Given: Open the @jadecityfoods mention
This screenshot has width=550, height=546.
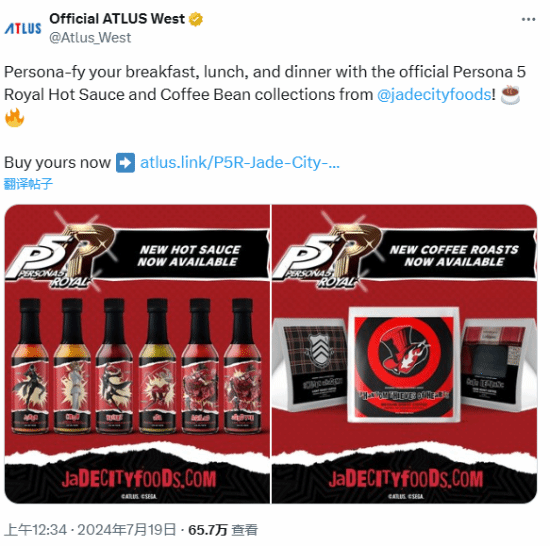Looking at the screenshot, I should click(x=434, y=95).
